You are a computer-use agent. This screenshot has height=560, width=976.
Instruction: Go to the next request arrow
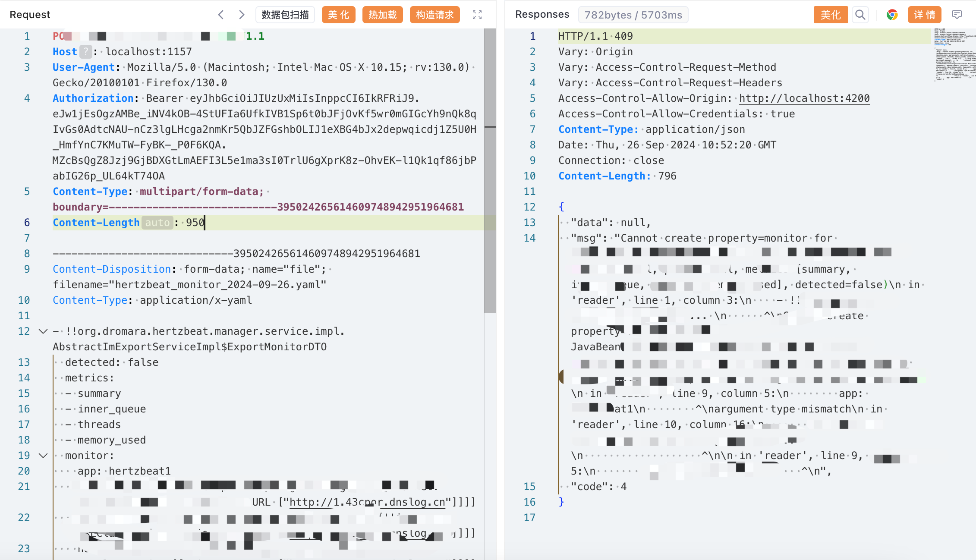pyautogui.click(x=242, y=15)
